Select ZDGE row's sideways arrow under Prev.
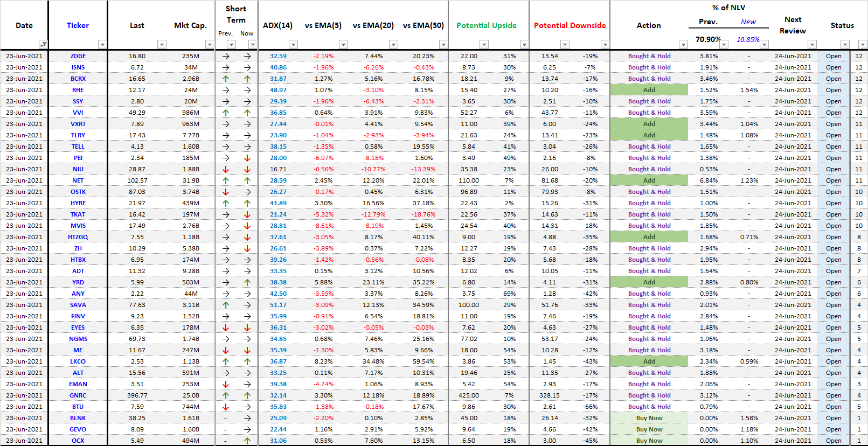This screenshot has height=446, width=868. coord(226,56)
